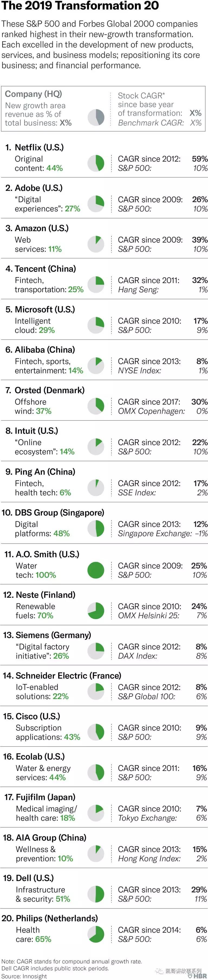Click the Adobe 27% pie chart
The height and width of the screenshot is (980, 208).
96,204
